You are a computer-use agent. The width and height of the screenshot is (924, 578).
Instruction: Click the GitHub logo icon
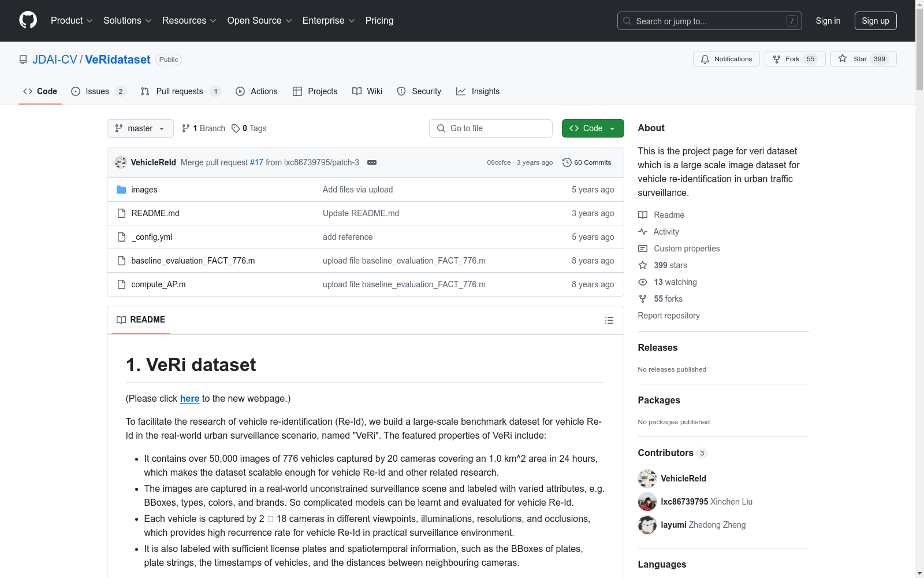coord(28,20)
